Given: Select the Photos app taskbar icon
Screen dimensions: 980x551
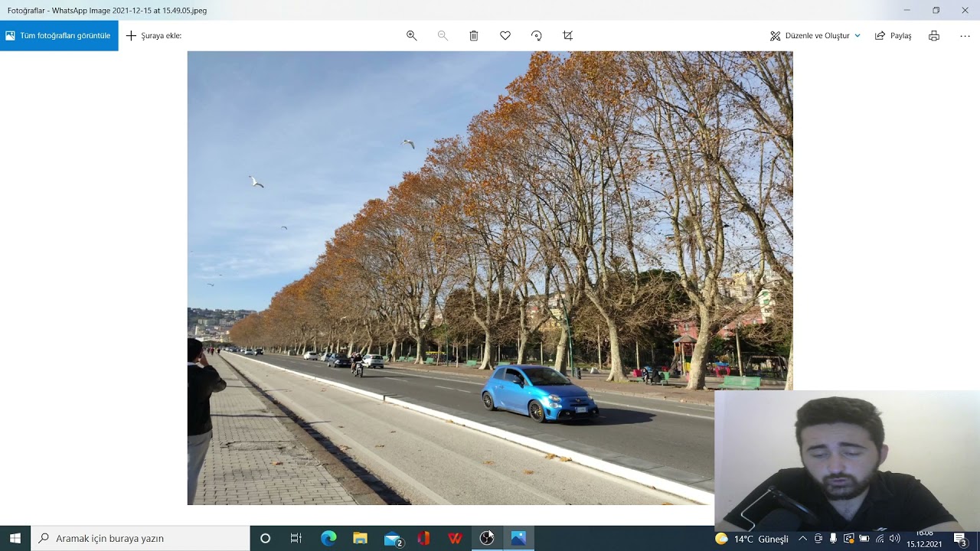Looking at the screenshot, I should 518,539.
